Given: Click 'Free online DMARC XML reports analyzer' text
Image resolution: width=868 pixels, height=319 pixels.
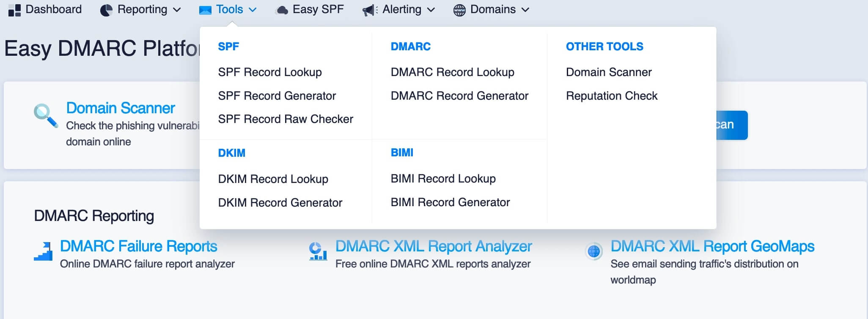Looking at the screenshot, I should [433, 264].
